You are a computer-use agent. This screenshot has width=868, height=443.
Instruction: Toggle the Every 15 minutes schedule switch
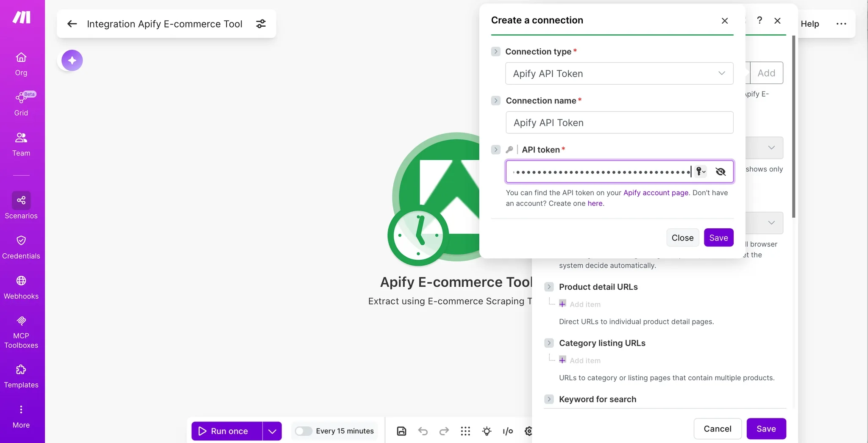click(x=303, y=431)
